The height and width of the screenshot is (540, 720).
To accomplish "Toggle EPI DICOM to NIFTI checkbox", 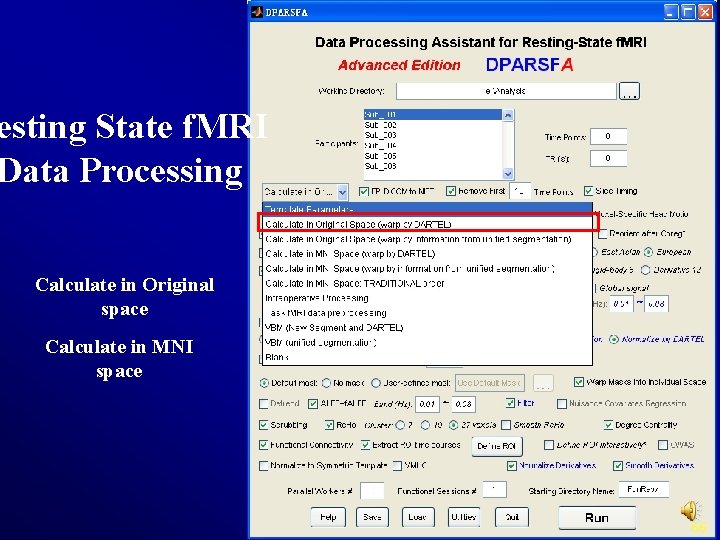I will pyautogui.click(x=364, y=191).
